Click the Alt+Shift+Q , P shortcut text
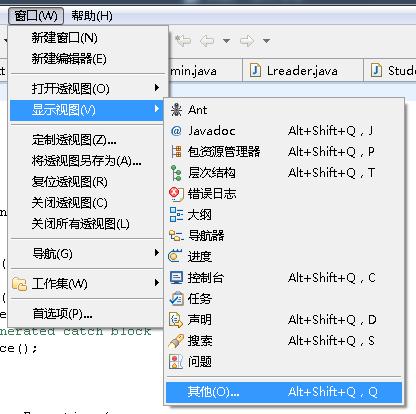The width and height of the screenshot is (416, 414). click(x=331, y=152)
